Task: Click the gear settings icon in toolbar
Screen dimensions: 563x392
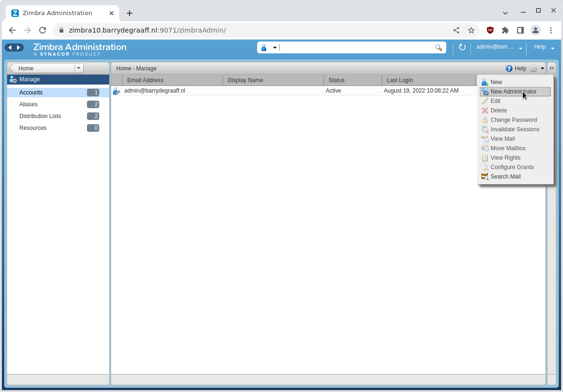Action: coord(533,68)
